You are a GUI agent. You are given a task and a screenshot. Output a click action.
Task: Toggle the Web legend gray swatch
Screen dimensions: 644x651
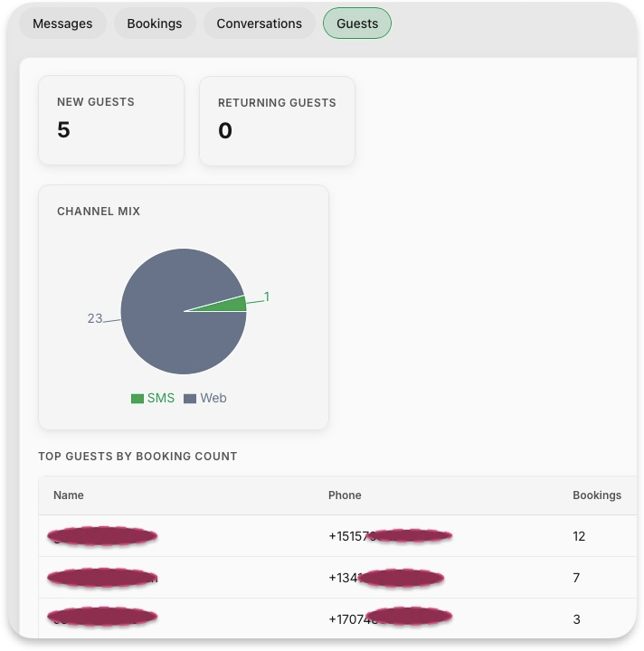pos(190,399)
